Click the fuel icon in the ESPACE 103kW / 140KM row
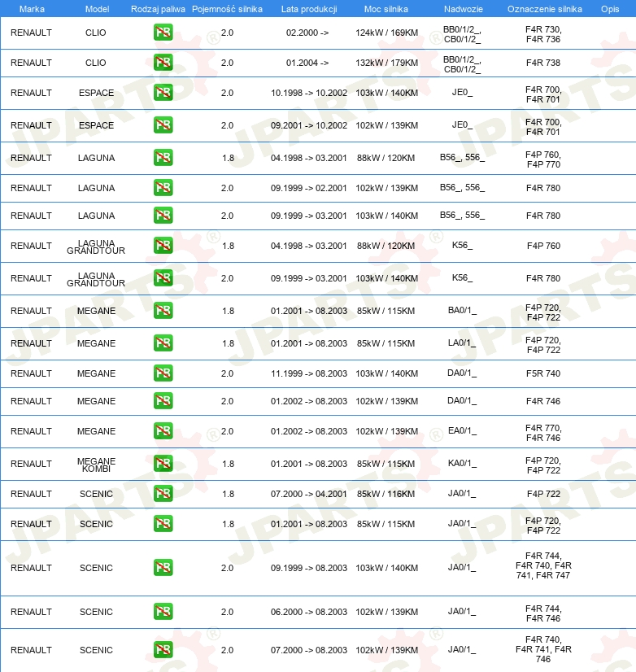Image resolution: width=636 pixels, height=672 pixels. tap(163, 93)
